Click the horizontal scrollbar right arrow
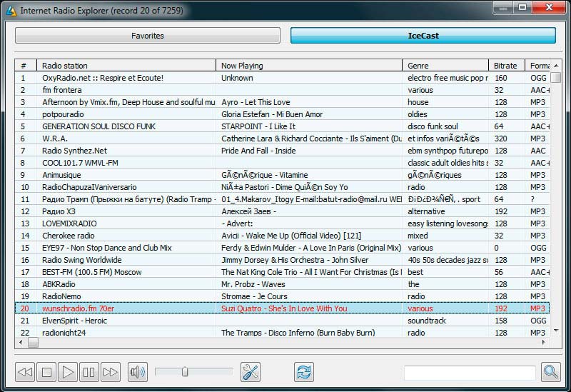 pyautogui.click(x=544, y=342)
